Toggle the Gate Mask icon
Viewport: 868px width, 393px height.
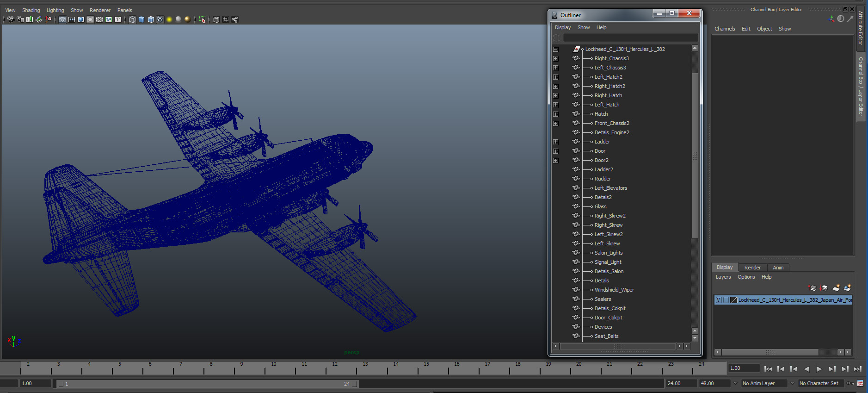coord(90,19)
